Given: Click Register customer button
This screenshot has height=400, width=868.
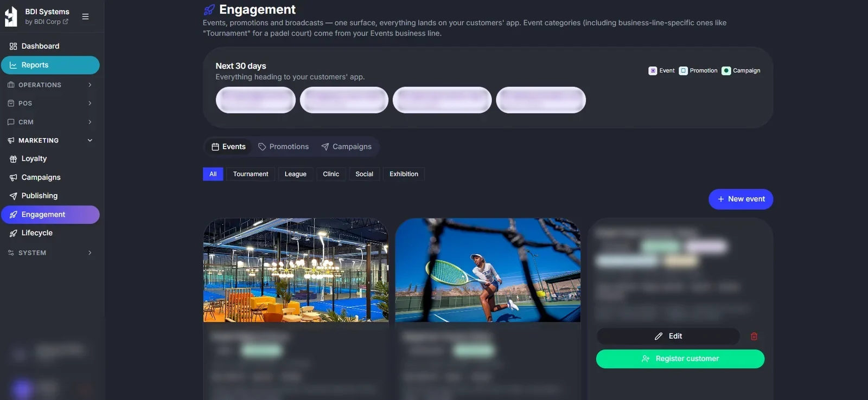Looking at the screenshot, I should 680,359.
